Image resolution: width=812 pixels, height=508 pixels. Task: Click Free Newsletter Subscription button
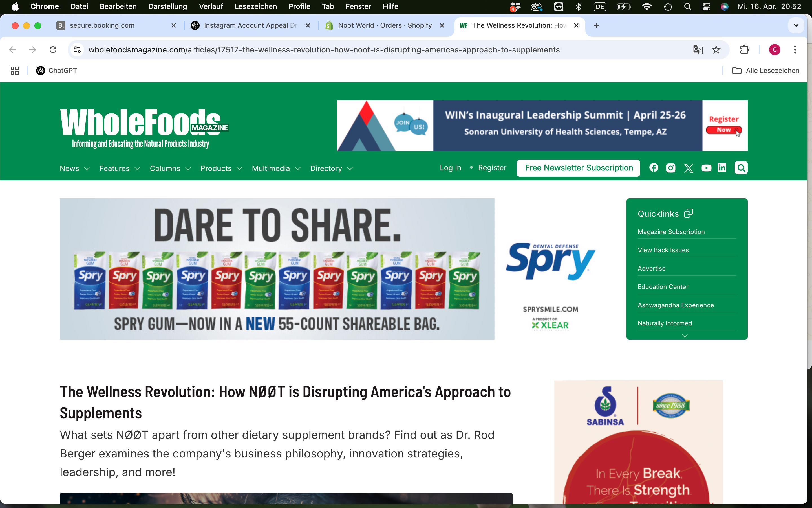point(579,168)
